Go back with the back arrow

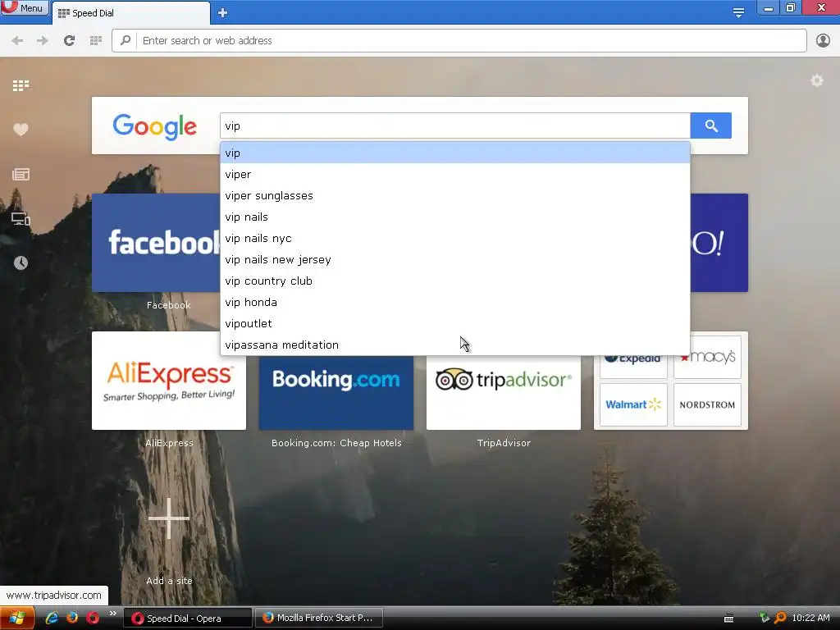click(x=17, y=41)
